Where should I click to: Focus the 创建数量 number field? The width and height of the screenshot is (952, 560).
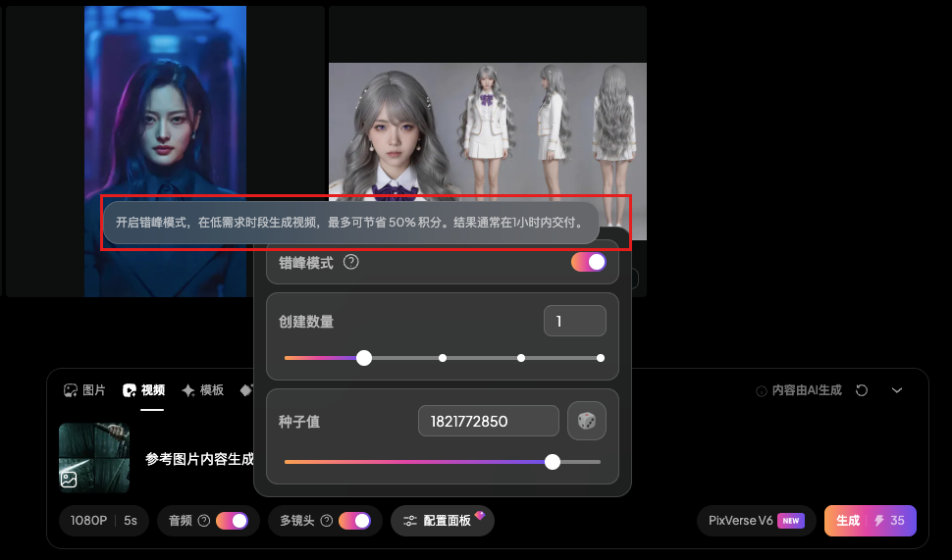pos(575,321)
